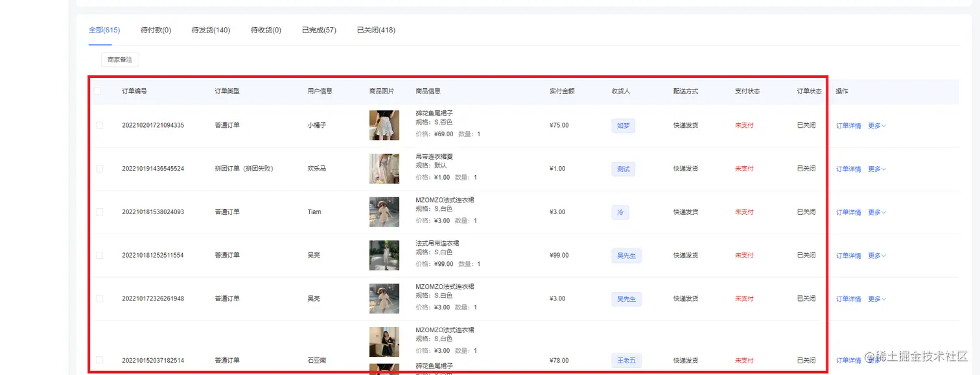Expand 更多 menu for order 202210172326261948

[877, 299]
